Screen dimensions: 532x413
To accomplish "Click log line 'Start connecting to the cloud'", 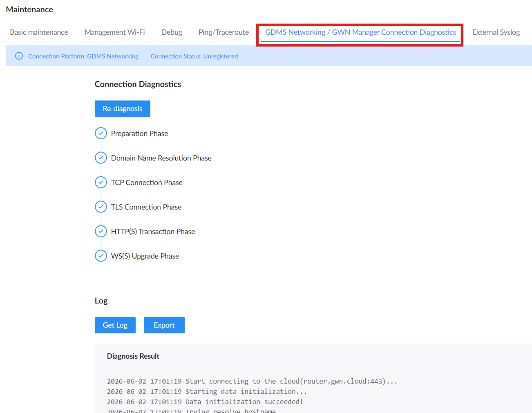I will 252,381.
